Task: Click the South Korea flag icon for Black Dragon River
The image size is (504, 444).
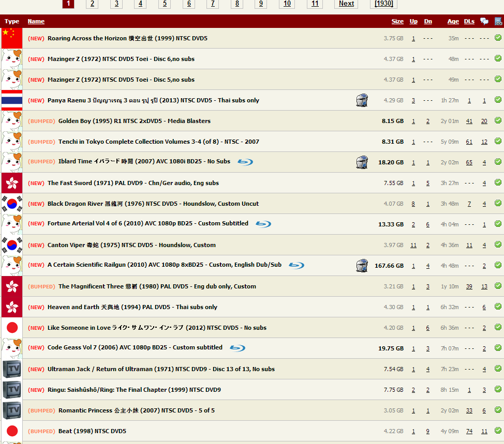Action: 12,204
